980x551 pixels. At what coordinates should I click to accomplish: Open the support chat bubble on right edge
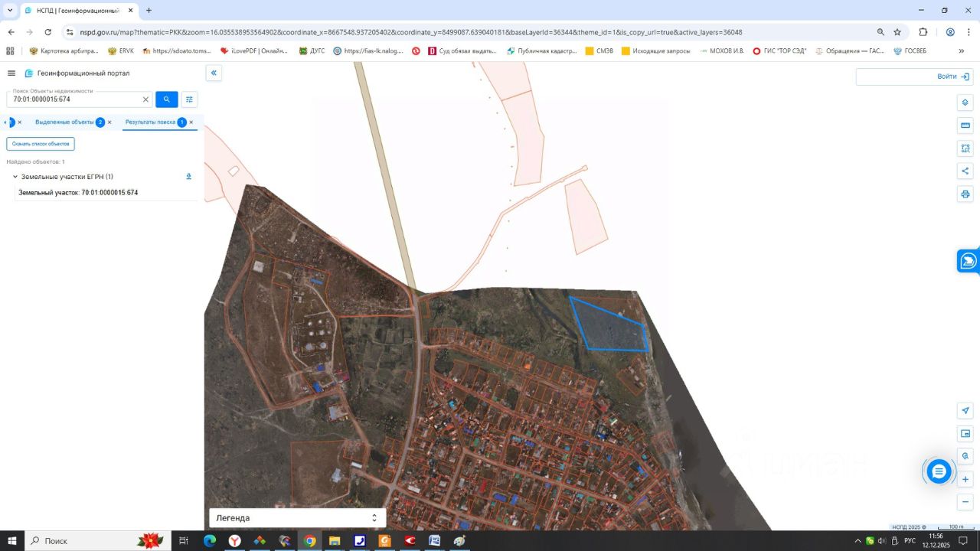click(x=969, y=261)
